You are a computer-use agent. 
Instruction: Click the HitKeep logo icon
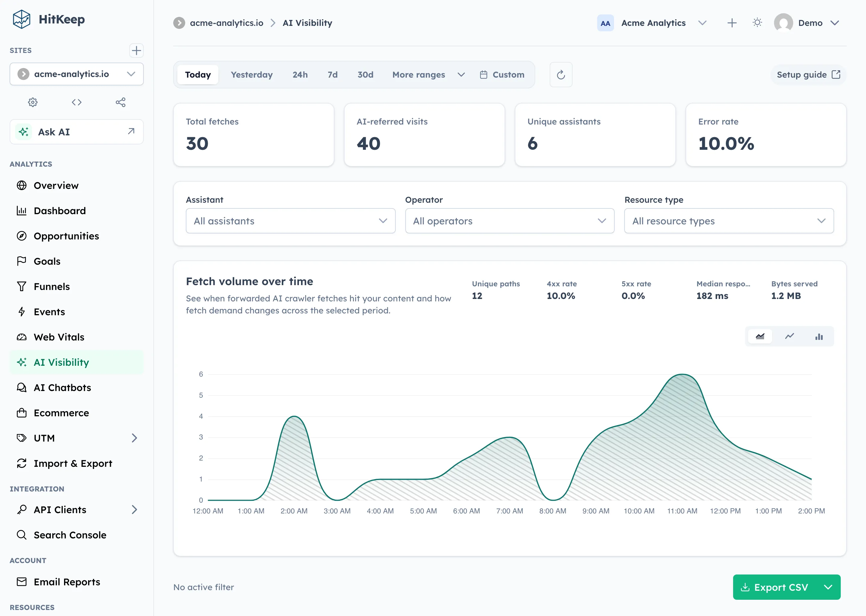[x=21, y=19]
